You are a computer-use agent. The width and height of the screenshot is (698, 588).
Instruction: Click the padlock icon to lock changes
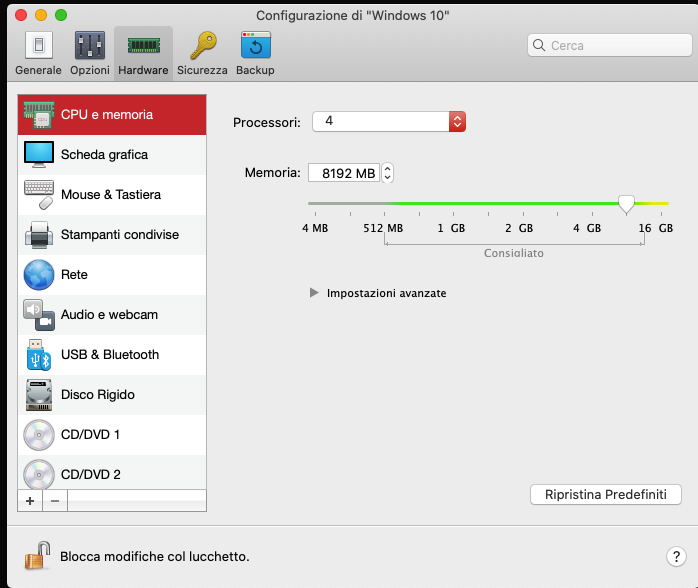click(x=37, y=556)
